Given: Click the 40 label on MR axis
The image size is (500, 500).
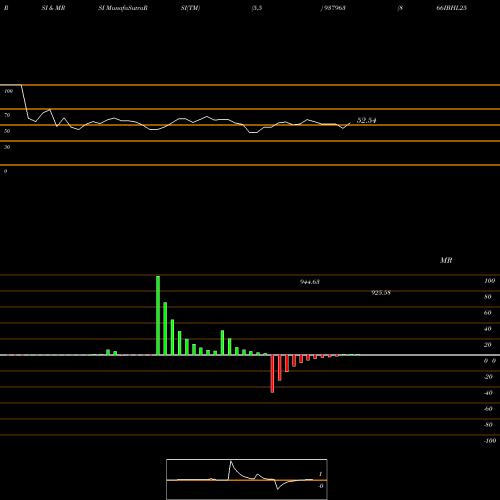Looking at the screenshot, I should click(488, 329).
